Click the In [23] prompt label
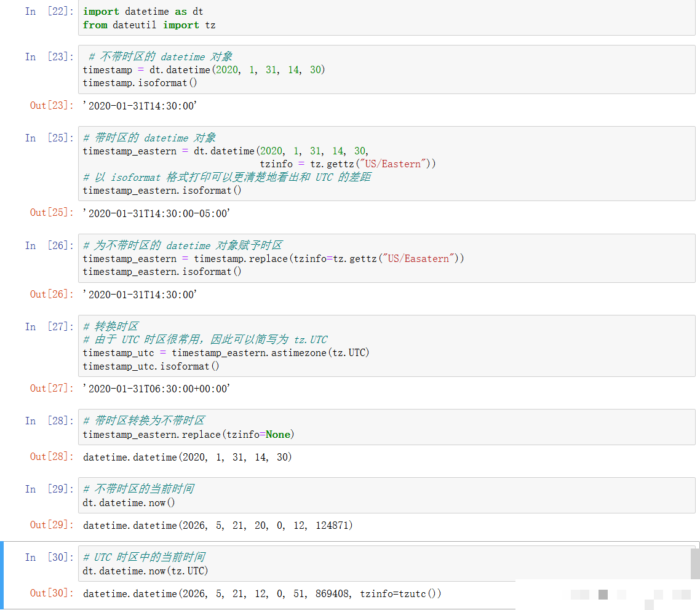 (49, 57)
